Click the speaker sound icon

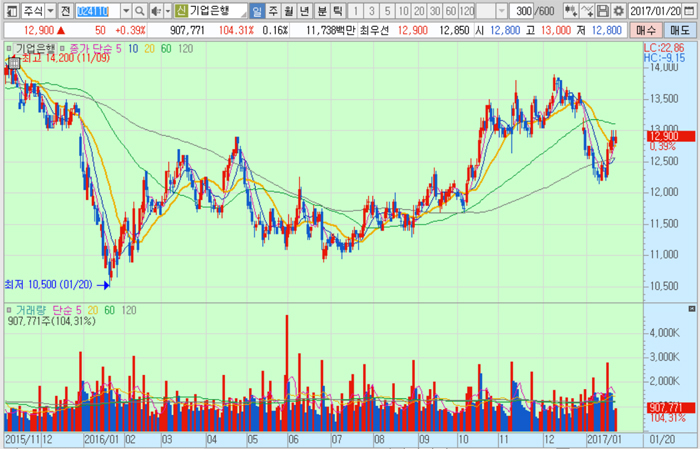click(x=155, y=10)
